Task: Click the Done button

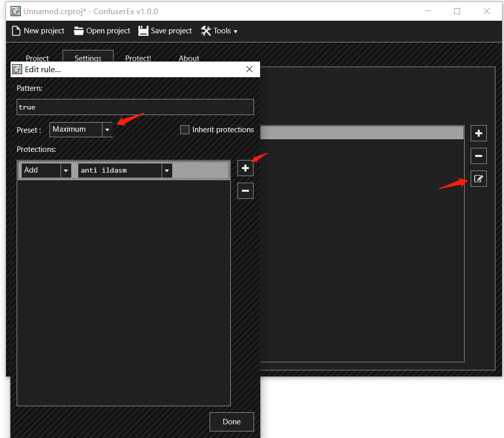Action: (x=232, y=422)
